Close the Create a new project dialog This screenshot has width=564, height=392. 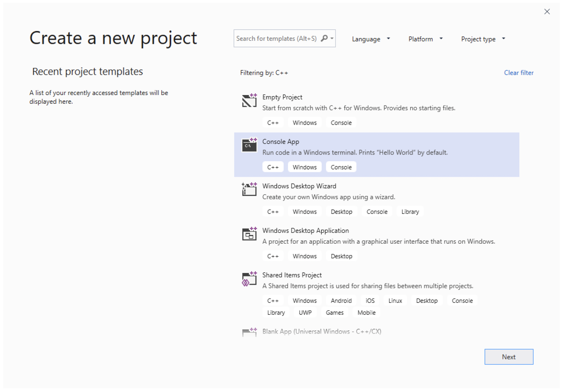[547, 11]
